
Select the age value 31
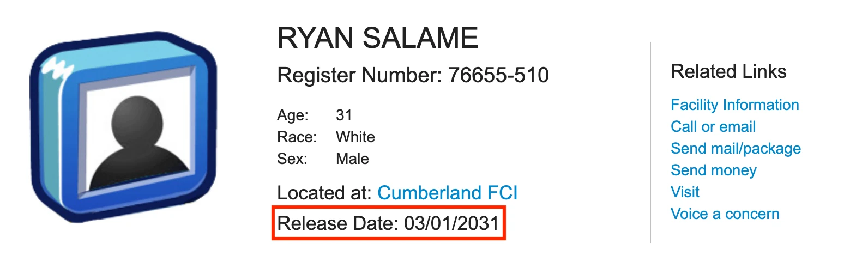(x=344, y=115)
